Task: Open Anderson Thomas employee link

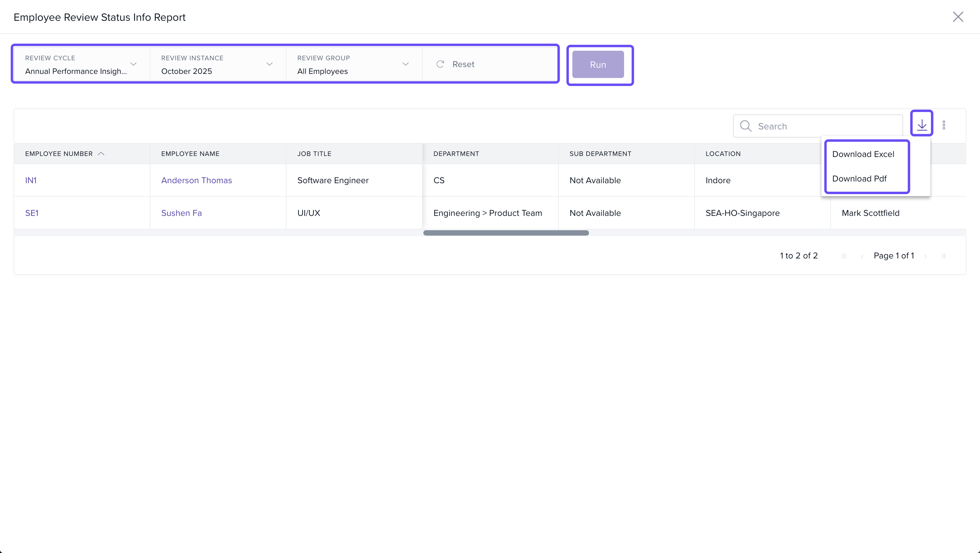Action: click(x=196, y=180)
